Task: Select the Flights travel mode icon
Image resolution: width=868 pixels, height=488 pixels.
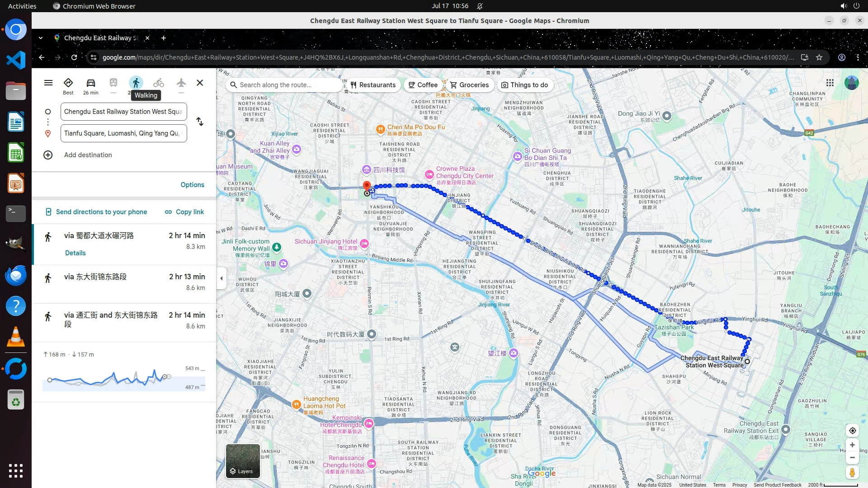Action: coord(181,83)
